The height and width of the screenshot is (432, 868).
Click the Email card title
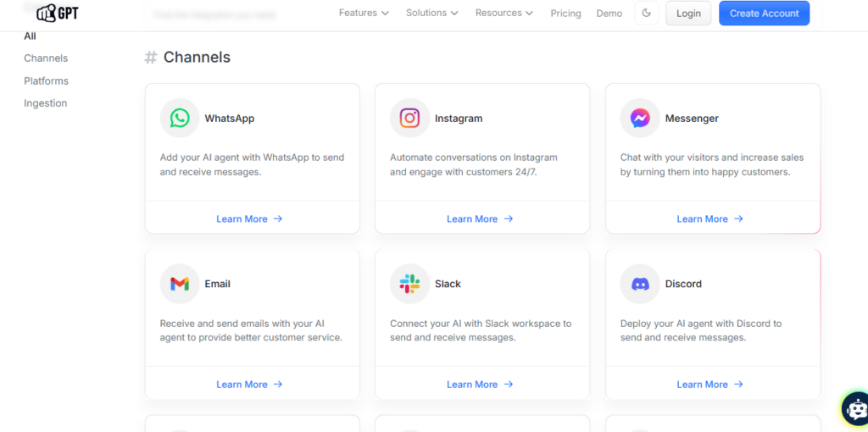coord(218,284)
